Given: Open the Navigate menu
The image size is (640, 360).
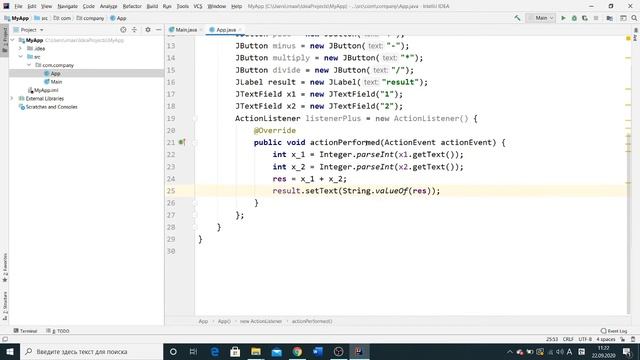Looking at the screenshot, I should coord(67,6).
